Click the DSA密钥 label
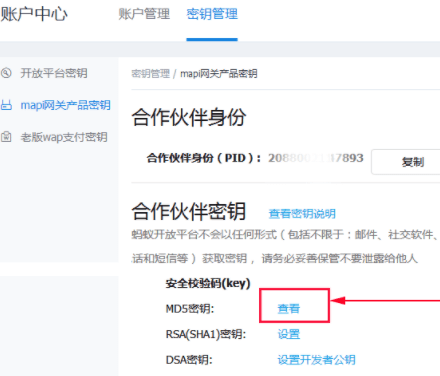 point(189,360)
